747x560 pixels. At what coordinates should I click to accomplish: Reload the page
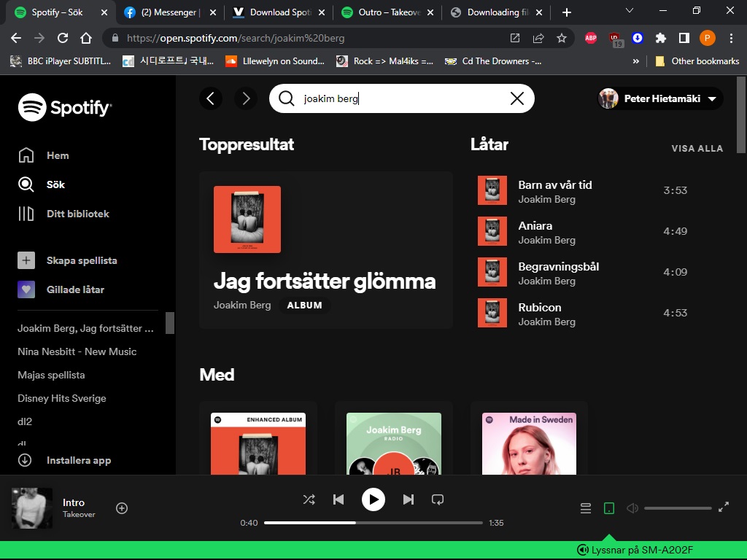click(63, 38)
